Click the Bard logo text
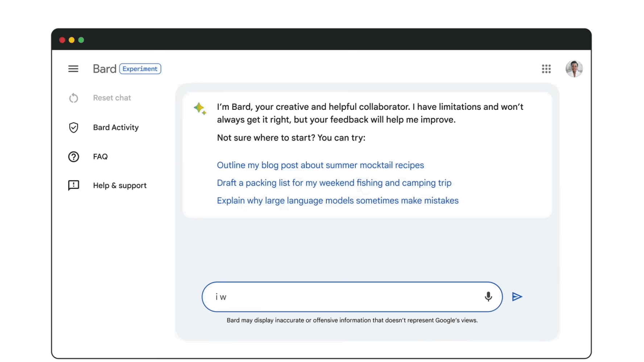Screen dimensions: 644x362 pyautogui.click(x=105, y=69)
